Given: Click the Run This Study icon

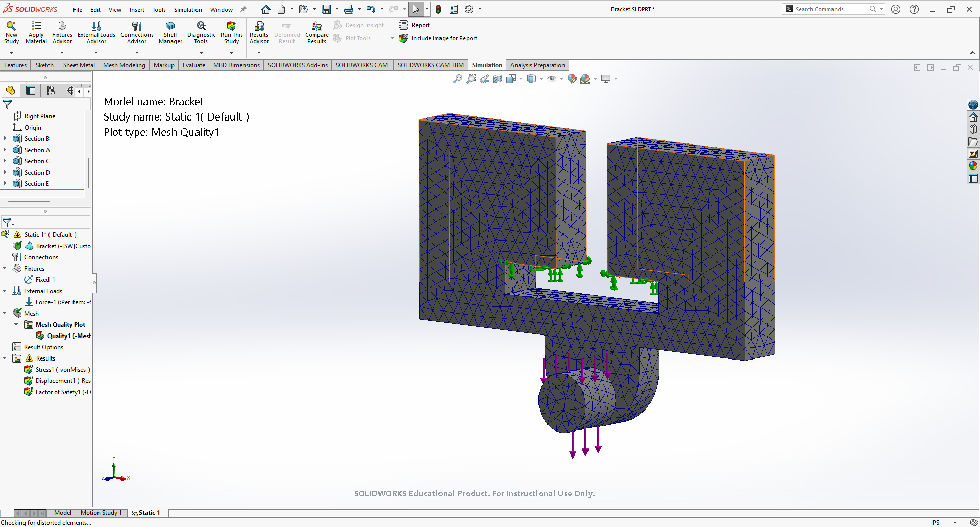Looking at the screenshot, I should pos(231,33).
